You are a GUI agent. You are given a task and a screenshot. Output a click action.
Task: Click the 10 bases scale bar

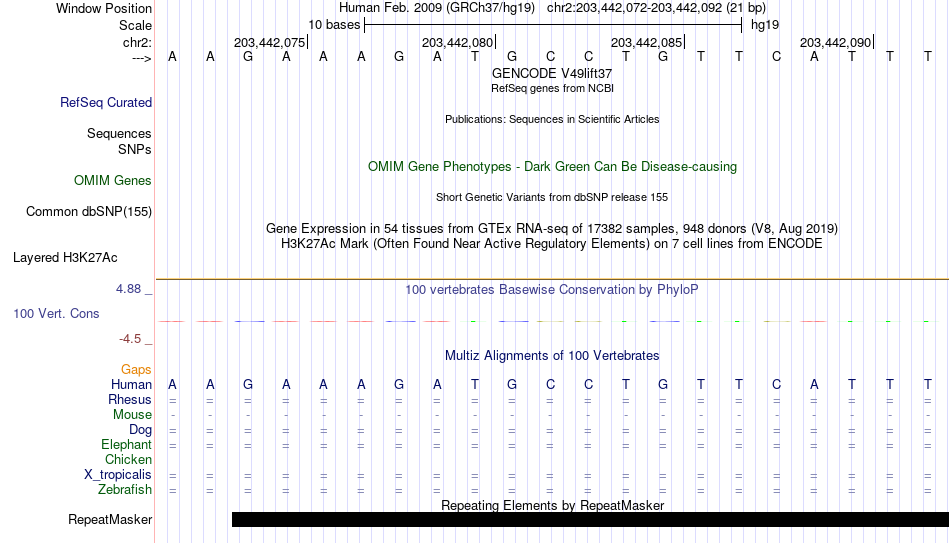(x=553, y=25)
